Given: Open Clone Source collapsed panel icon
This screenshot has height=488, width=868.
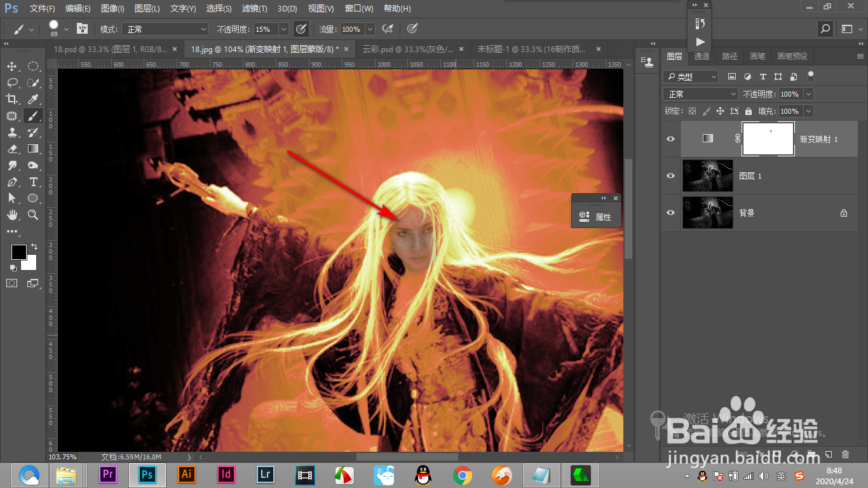Looking at the screenshot, I should pyautogui.click(x=648, y=62).
